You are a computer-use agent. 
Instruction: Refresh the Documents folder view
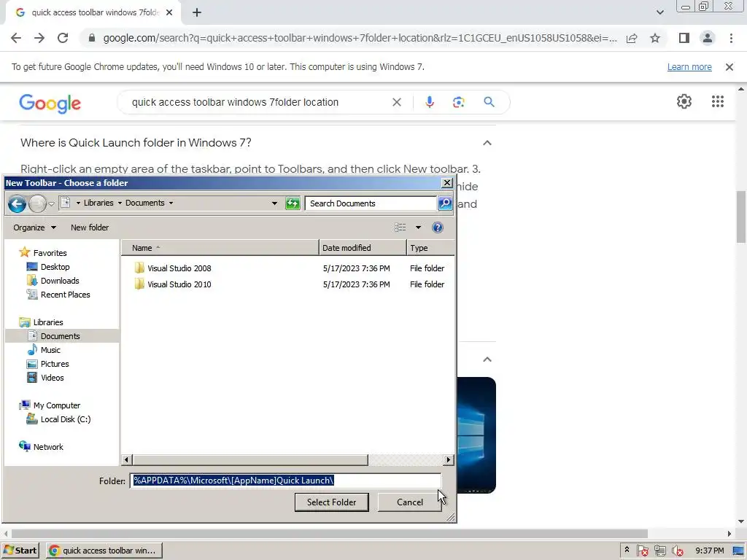pos(293,203)
